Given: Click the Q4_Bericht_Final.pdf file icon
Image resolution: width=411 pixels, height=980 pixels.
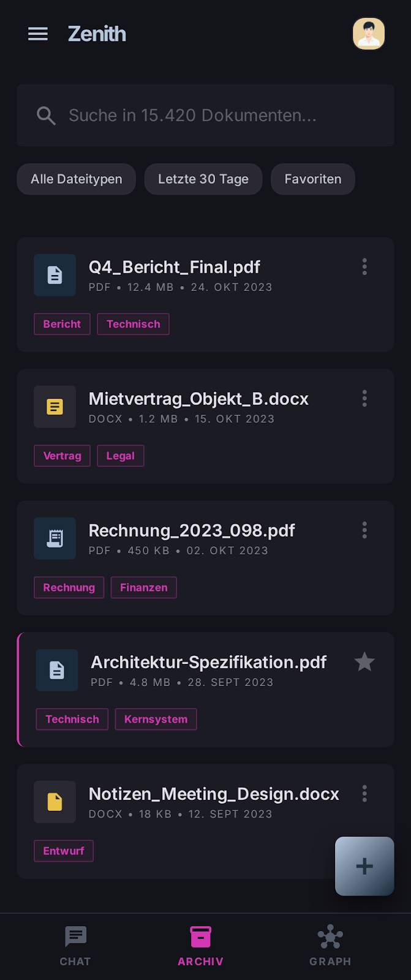Looking at the screenshot, I should pos(55,275).
